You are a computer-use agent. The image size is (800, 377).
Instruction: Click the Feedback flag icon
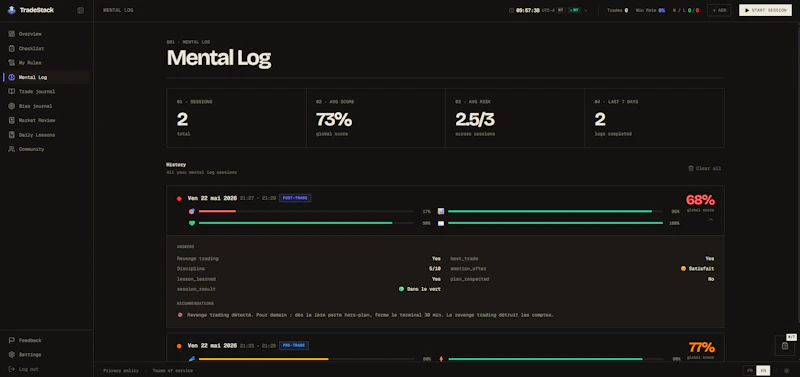tap(12, 340)
